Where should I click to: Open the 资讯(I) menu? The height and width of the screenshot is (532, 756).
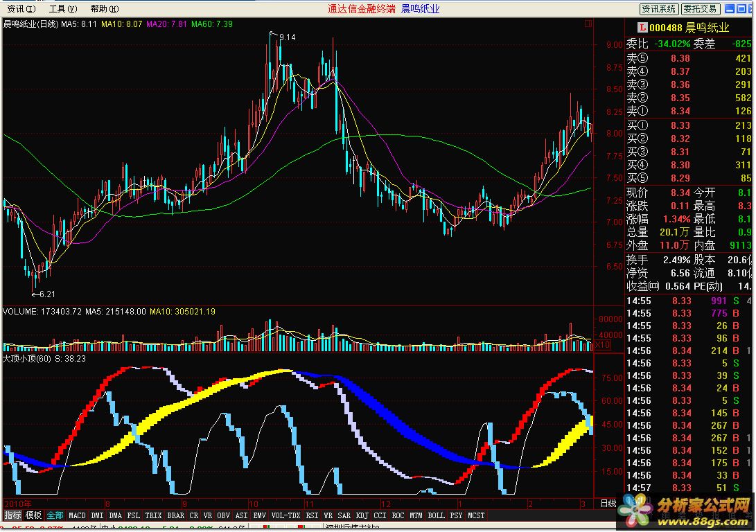pos(21,9)
